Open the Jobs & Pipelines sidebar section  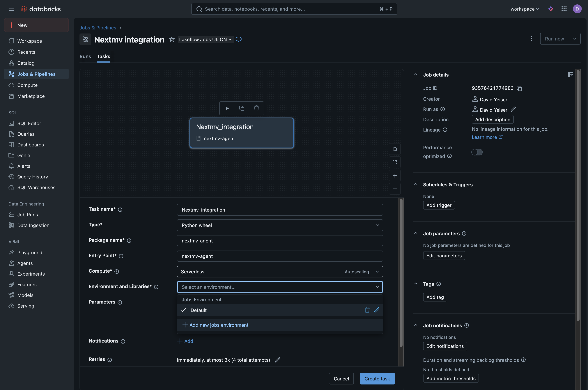coord(36,74)
